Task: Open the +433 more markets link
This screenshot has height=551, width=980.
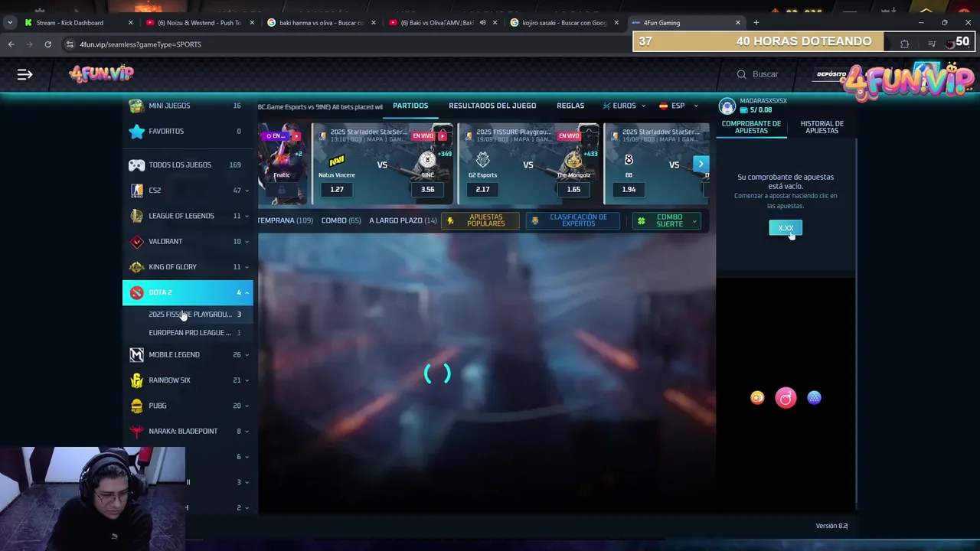Action: point(590,154)
